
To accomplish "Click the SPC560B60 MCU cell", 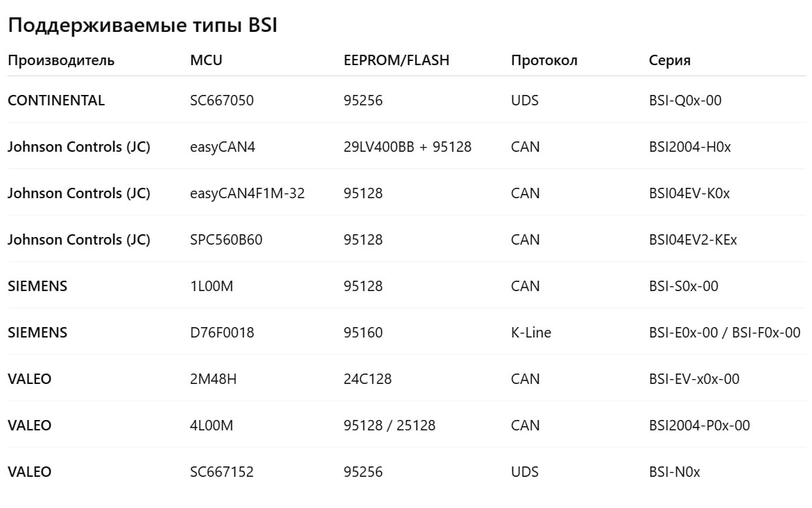I will click(x=226, y=240).
